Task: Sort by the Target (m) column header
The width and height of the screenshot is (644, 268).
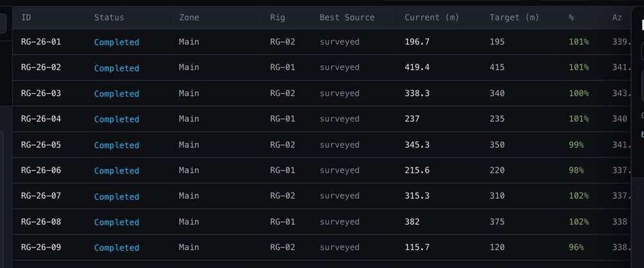Action: (x=514, y=17)
